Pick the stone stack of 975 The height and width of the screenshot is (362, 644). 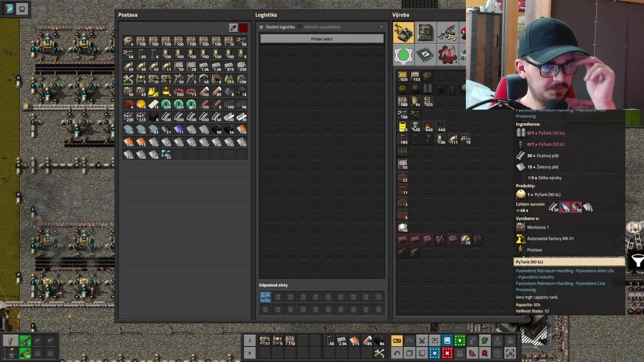[x=229, y=66]
